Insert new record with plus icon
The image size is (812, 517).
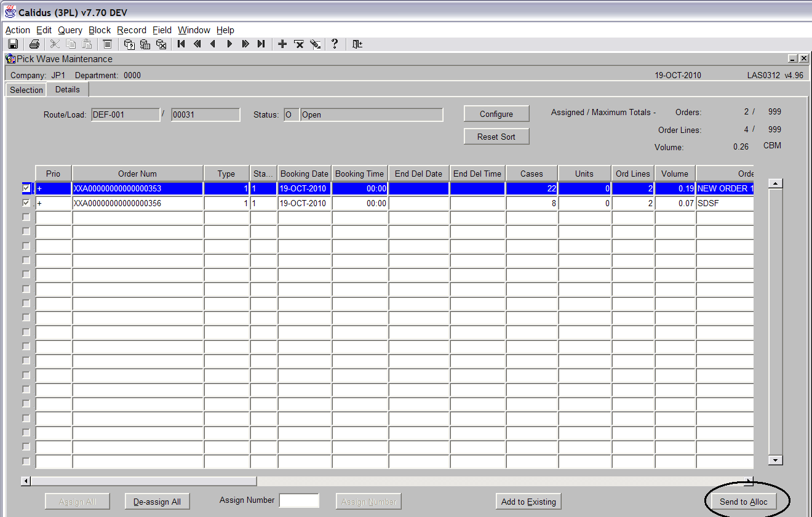pos(282,44)
